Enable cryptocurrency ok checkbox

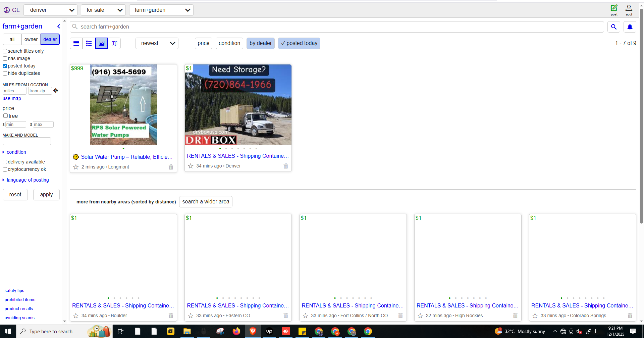click(x=5, y=170)
